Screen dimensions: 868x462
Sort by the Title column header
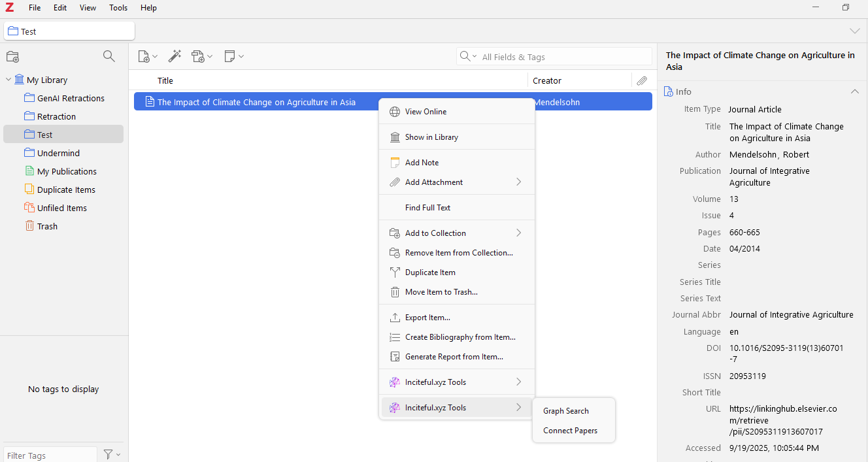[x=165, y=81]
